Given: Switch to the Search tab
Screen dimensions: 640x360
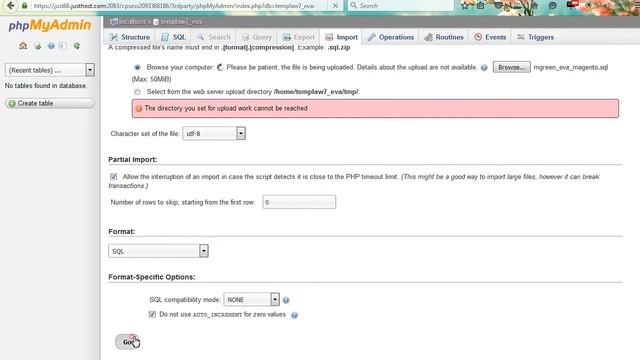Looking at the screenshot, I should tap(213, 37).
